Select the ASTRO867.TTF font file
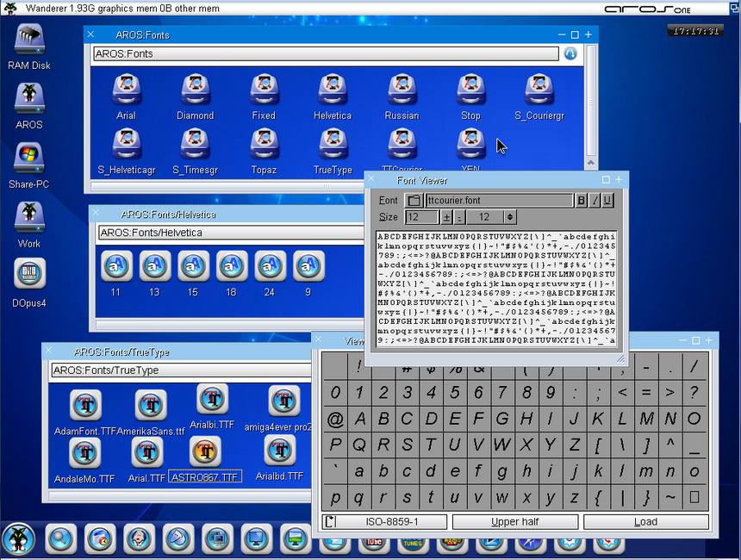 pyautogui.click(x=204, y=451)
